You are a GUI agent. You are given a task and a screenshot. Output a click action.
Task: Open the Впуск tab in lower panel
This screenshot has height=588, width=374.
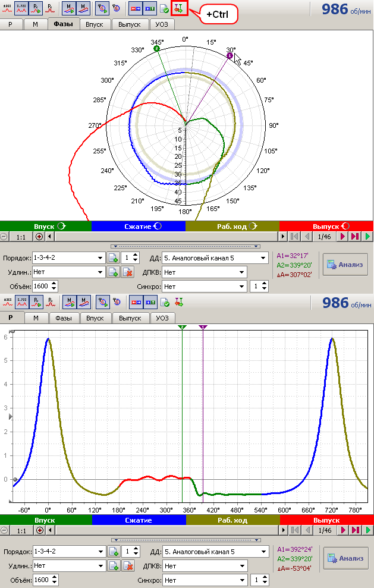tap(95, 318)
